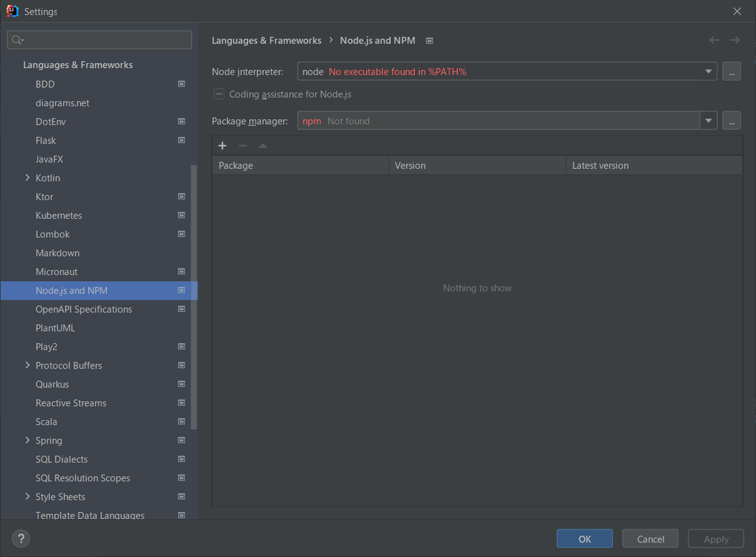Click the search magnifier icon
The width and height of the screenshot is (756, 557).
click(17, 40)
